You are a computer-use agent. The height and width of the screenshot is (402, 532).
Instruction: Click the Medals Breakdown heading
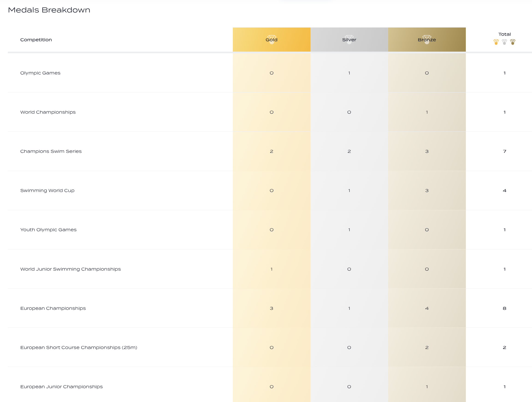49,10
